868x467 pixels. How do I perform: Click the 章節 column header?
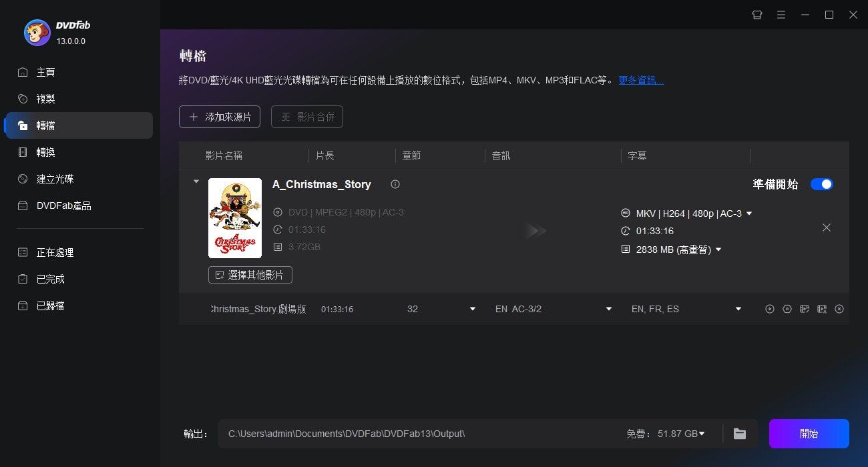[x=411, y=155]
